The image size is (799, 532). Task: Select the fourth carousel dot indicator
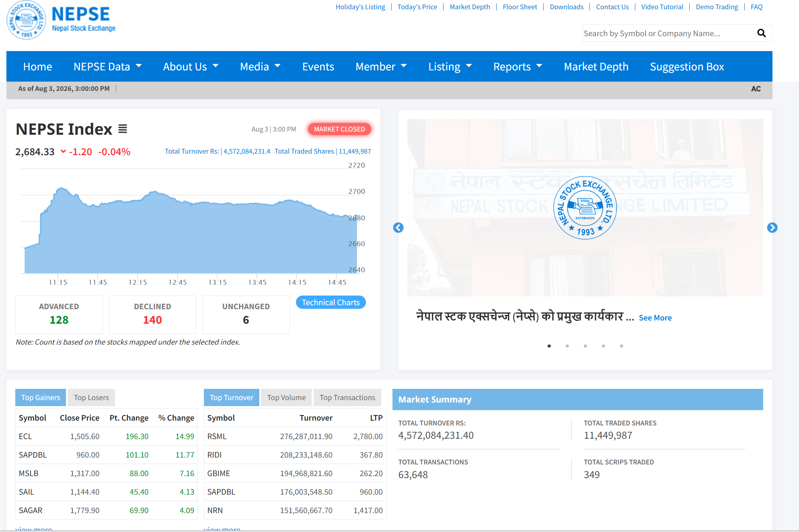coord(603,346)
